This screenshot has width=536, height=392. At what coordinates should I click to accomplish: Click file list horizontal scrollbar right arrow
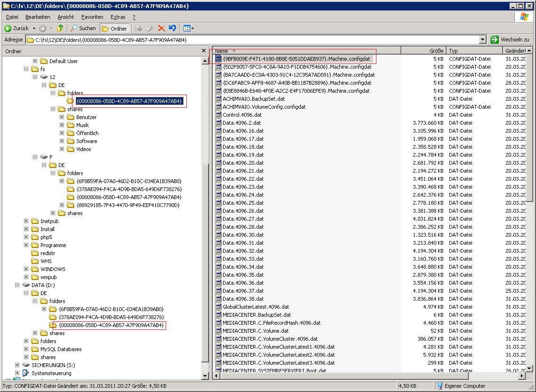pos(522,376)
